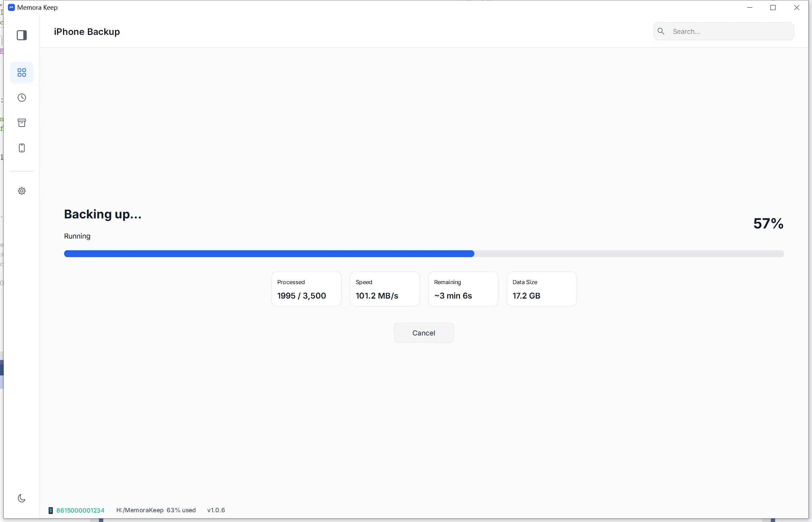Click the H:/MemoraKeep storage path
Viewport: 812px width, 522px height.
tap(140, 510)
